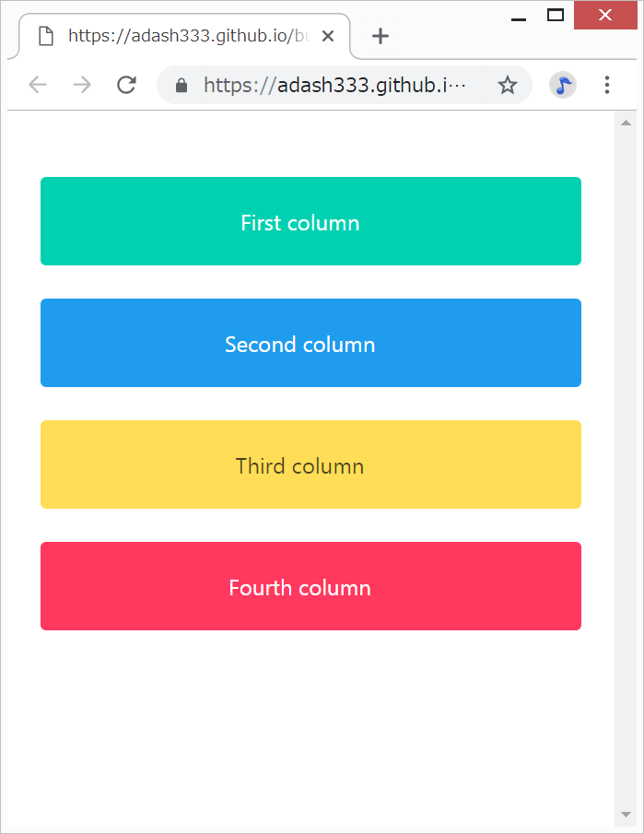Open the profile avatar with the music note
This screenshot has width=644, height=834.
coord(562,86)
